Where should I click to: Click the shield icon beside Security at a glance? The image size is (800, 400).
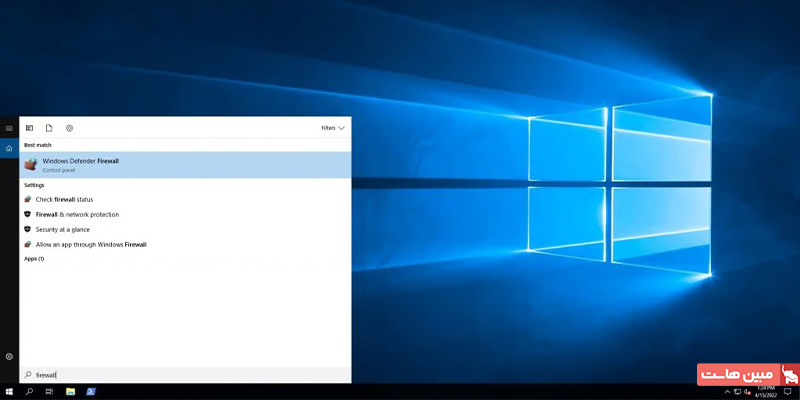28,230
